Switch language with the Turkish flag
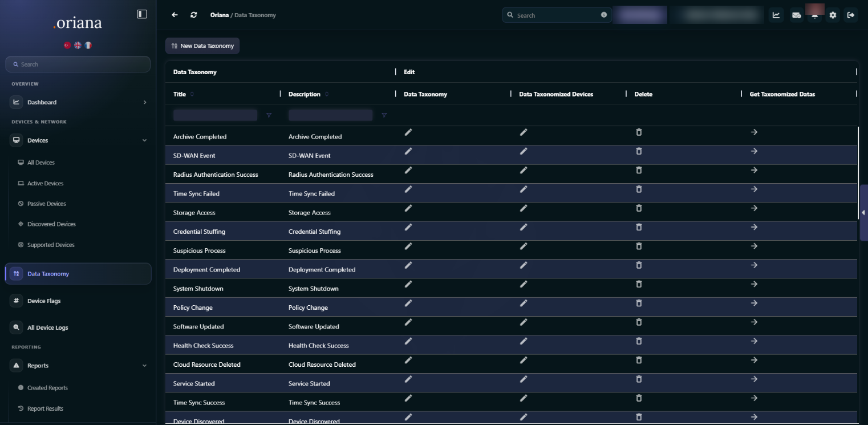 point(67,46)
